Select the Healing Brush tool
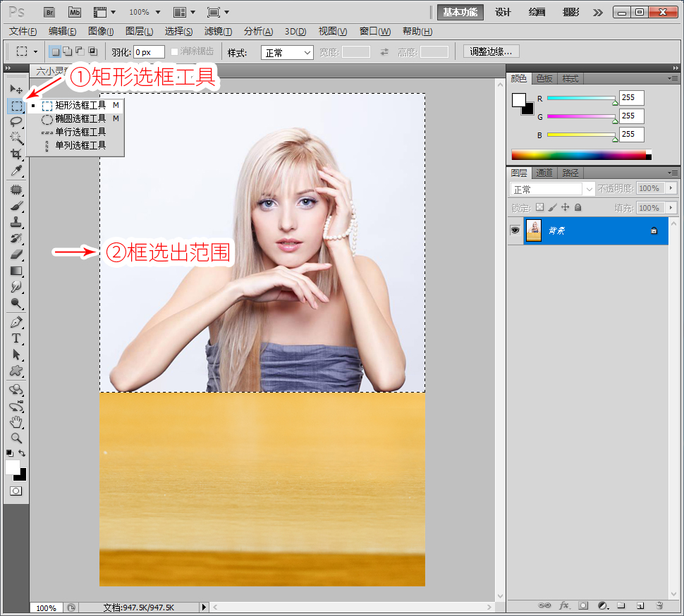 coord(16,190)
